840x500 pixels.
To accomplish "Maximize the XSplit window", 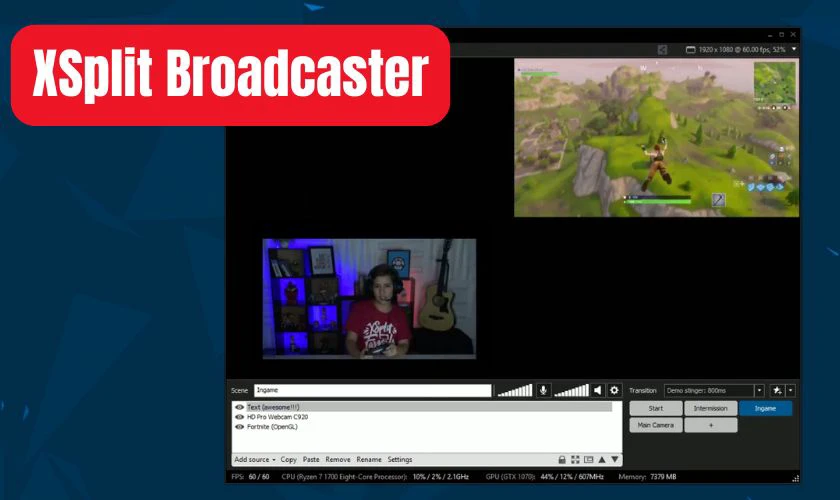I will (782, 35).
